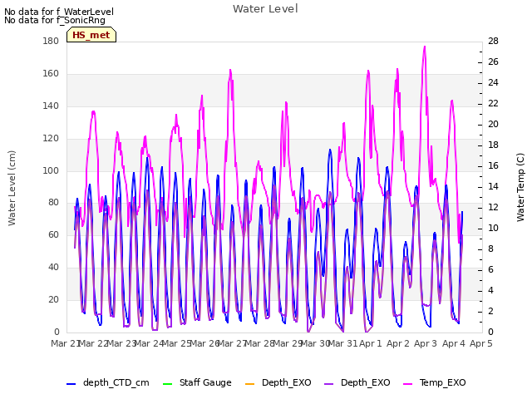This screenshot has width=532, height=399.
Task: Click the magenta Temp_EXO legend swatch
Action: click(x=407, y=384)
